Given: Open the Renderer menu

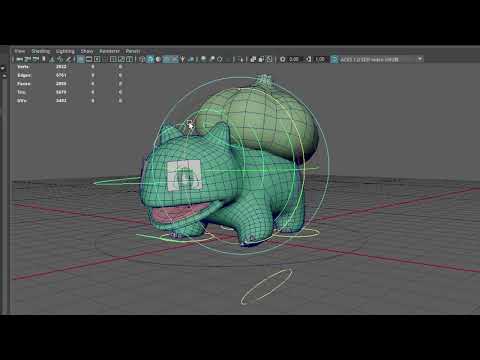Looking at the screenshot, I should (109, 51).
